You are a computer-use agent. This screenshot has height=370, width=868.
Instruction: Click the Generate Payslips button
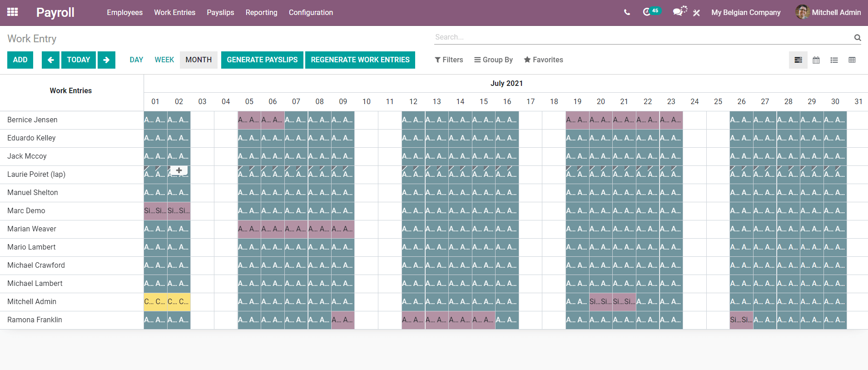(262, 60)
